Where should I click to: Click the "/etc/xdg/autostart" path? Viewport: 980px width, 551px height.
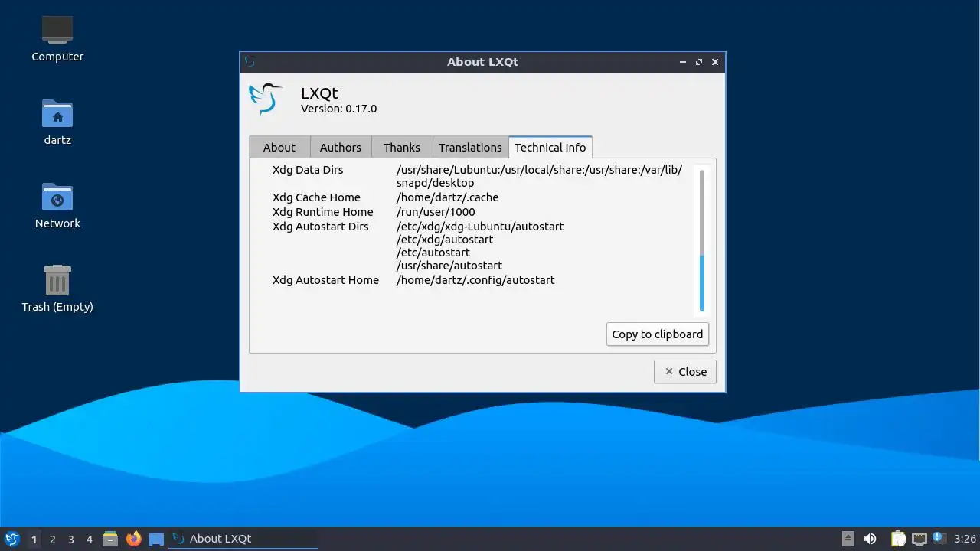click(x=445, y=240)
